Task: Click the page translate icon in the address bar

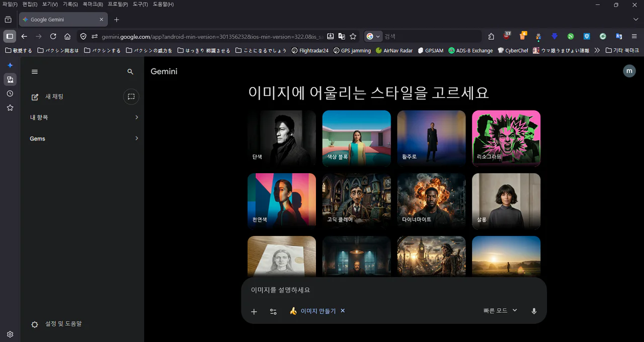Action: pos(342,36)
